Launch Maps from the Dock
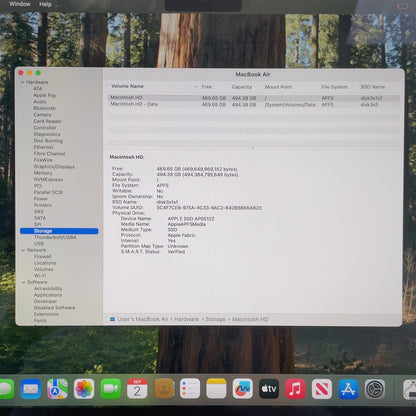This screenshot has width=416, height=416. pos(57,389)
